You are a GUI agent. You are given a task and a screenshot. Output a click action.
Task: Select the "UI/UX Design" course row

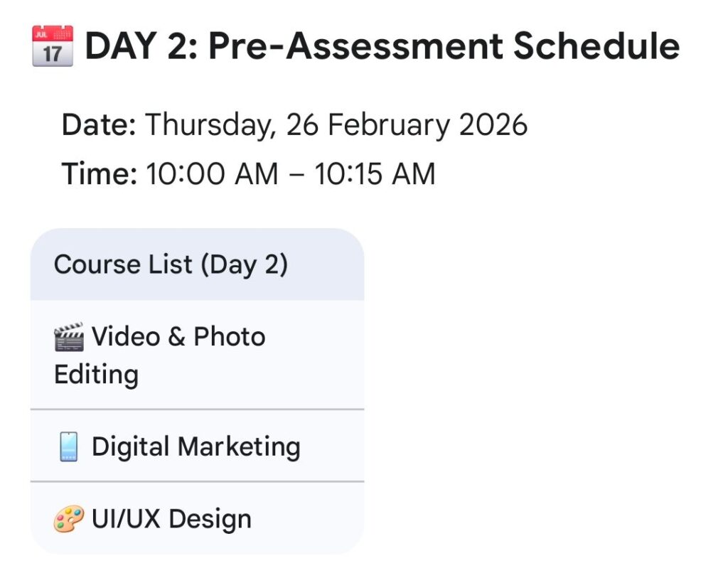[171, 519]
